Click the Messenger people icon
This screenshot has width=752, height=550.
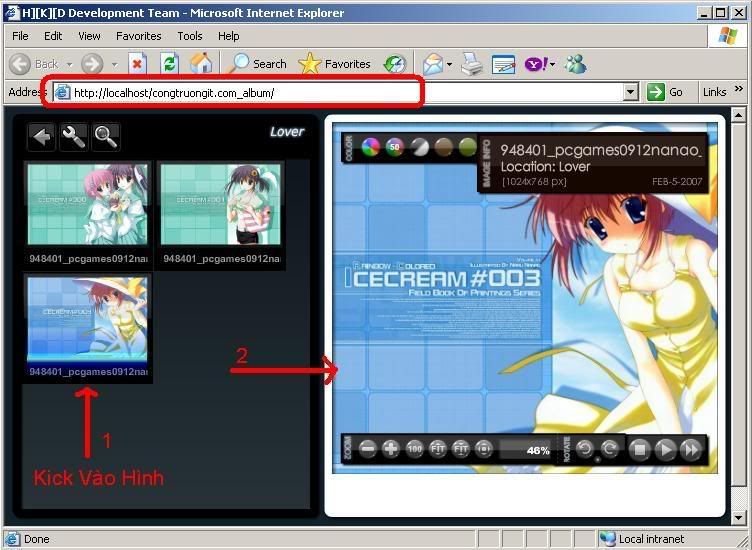576,64
